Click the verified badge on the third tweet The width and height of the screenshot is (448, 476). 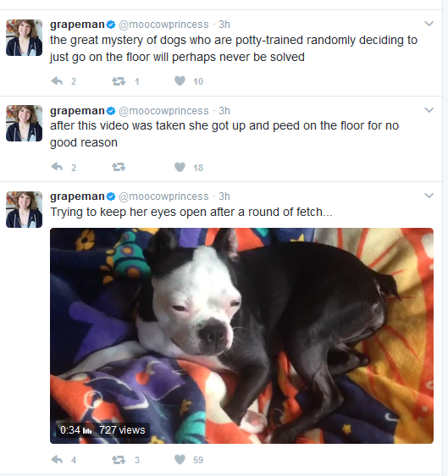pyautogui.click(x=111, y=196)
